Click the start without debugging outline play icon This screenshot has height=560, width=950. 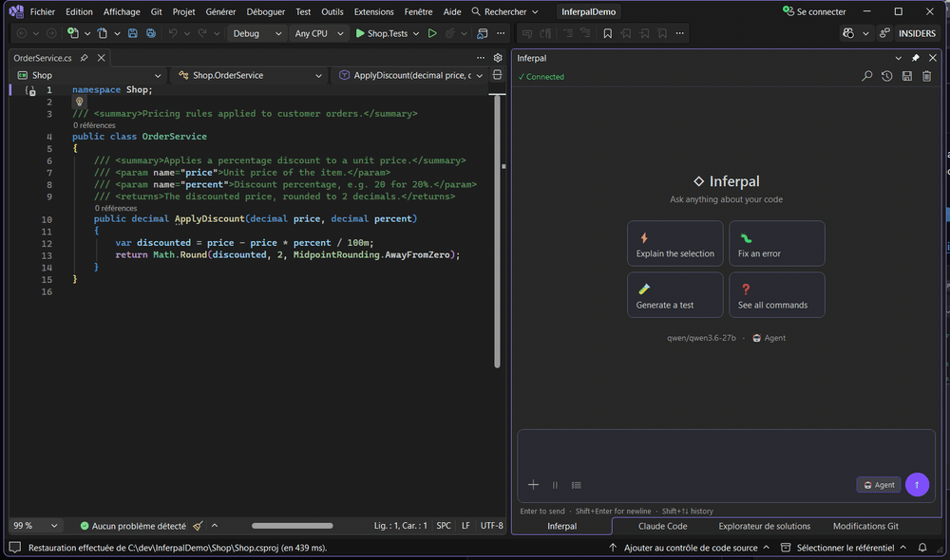point(432,33)
